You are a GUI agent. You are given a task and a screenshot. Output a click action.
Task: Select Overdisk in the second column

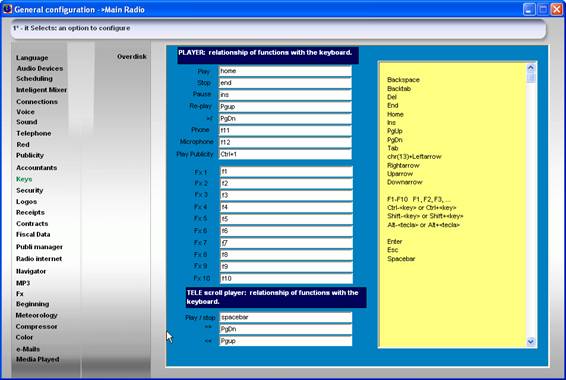132,57
